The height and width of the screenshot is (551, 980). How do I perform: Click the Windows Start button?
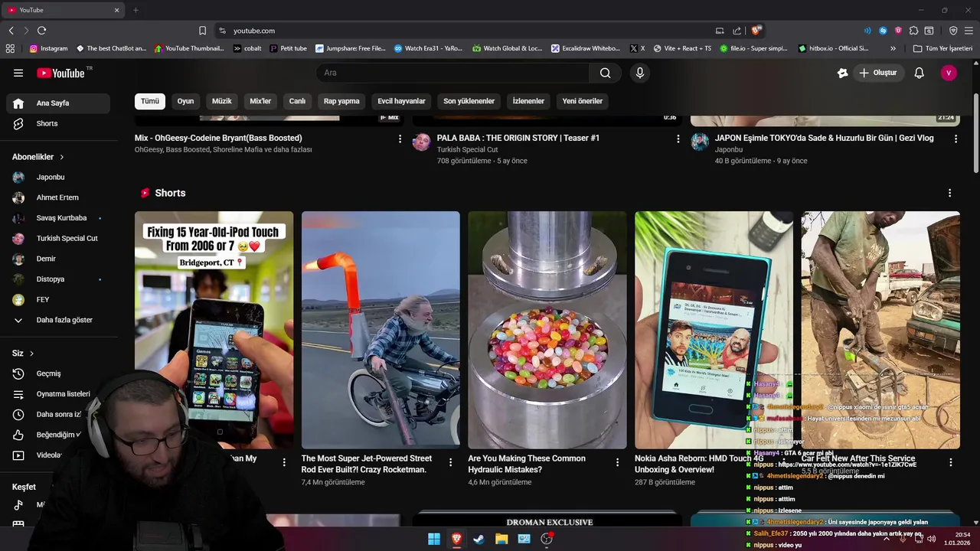pyautogui.click(x=434, y=539)
